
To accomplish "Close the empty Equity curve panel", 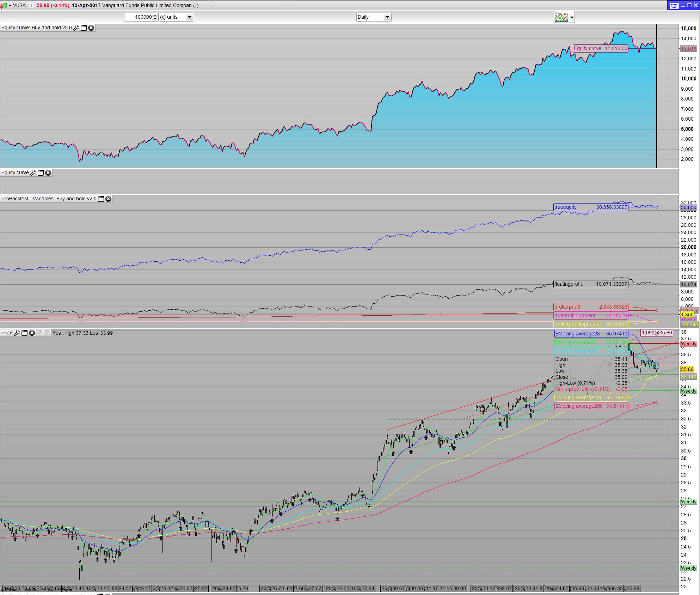I will coord(48,172).
